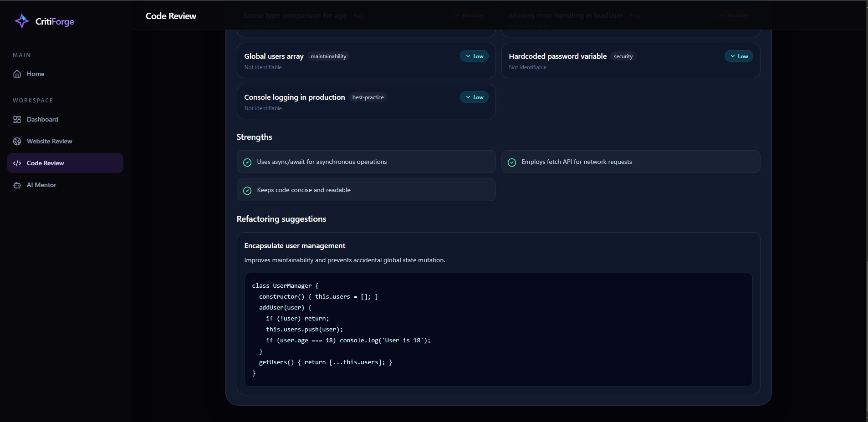
Task: Click the Code Review brackets icon
Action: [x=17, y=163]
